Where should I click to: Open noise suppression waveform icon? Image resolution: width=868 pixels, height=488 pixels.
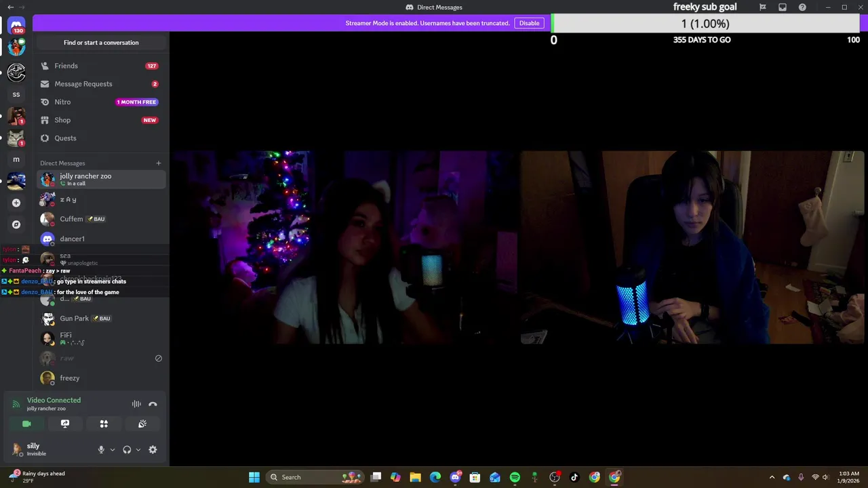pos(136,404)
